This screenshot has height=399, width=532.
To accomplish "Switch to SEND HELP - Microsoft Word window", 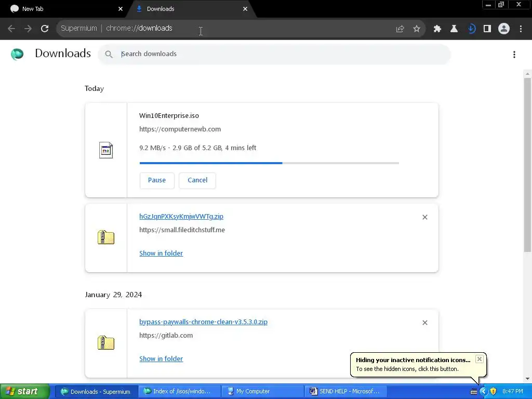I will point(345,392).
